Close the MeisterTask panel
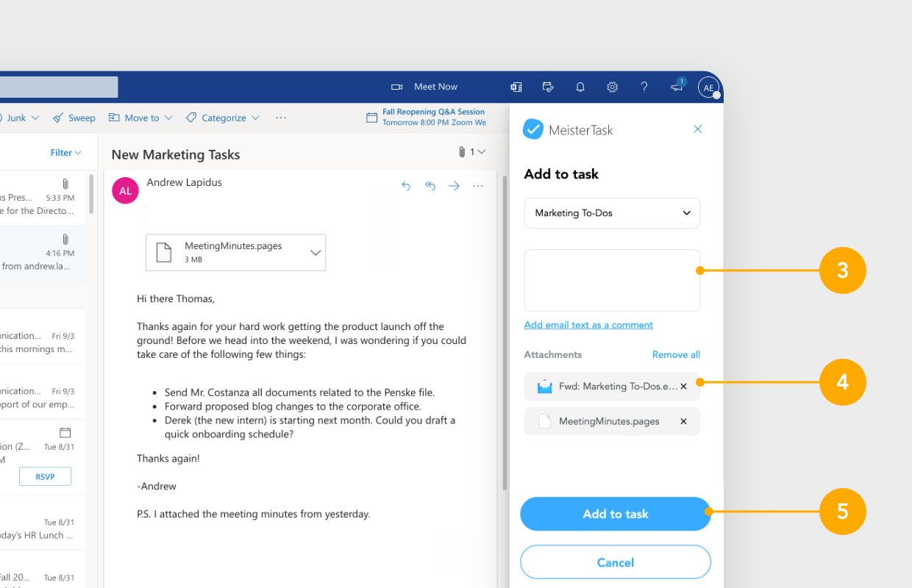This screenshot has width=912, height=588. pyautogui.click(x=698, y=129)
